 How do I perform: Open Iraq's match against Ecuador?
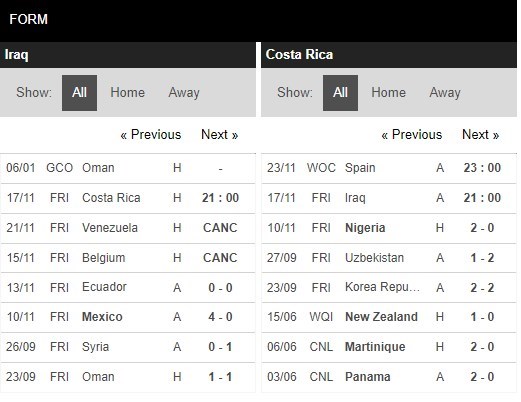pos(128,287)
